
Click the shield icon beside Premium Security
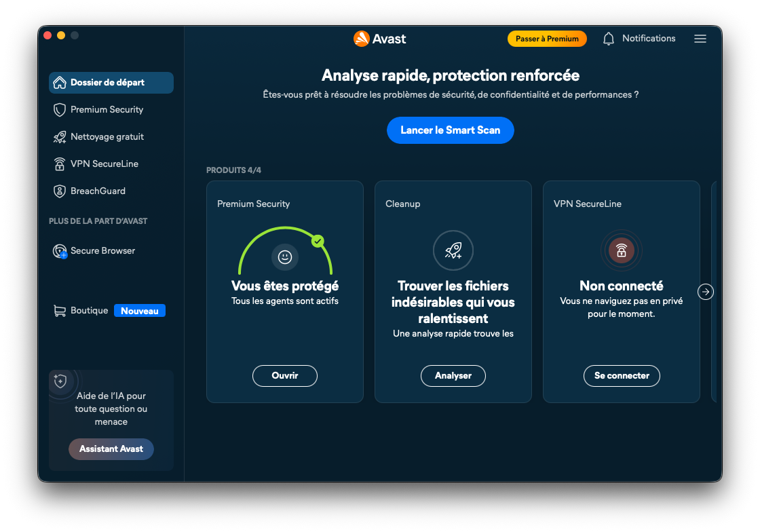(x=60, y=109)
